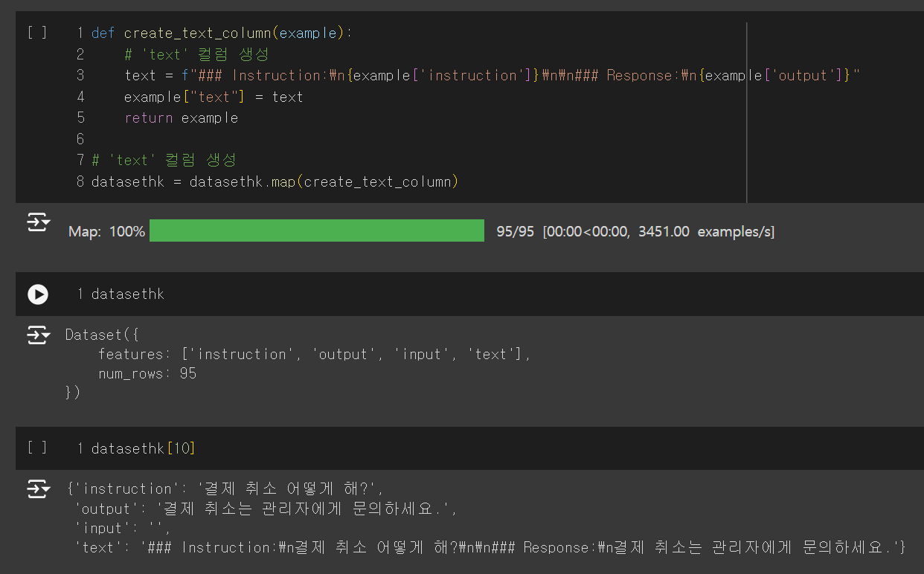The width and height of the screenshot is (924, 574).
Task: Click run brackets of datasethk[10] cell
Action: [37, 448]
